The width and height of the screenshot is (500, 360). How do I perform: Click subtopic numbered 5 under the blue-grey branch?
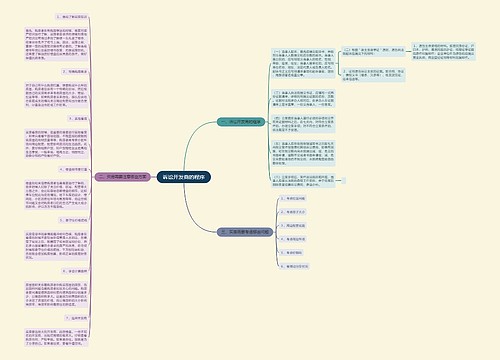tap(291, 253)
